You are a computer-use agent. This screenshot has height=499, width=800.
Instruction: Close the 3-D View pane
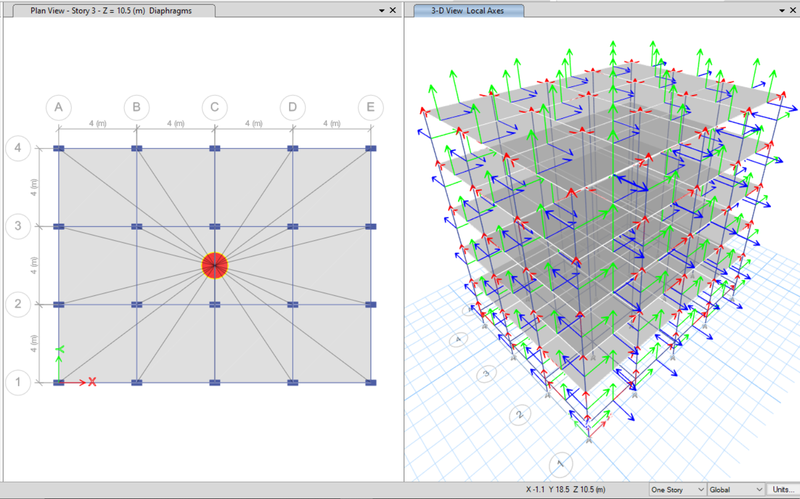[793, 10]
